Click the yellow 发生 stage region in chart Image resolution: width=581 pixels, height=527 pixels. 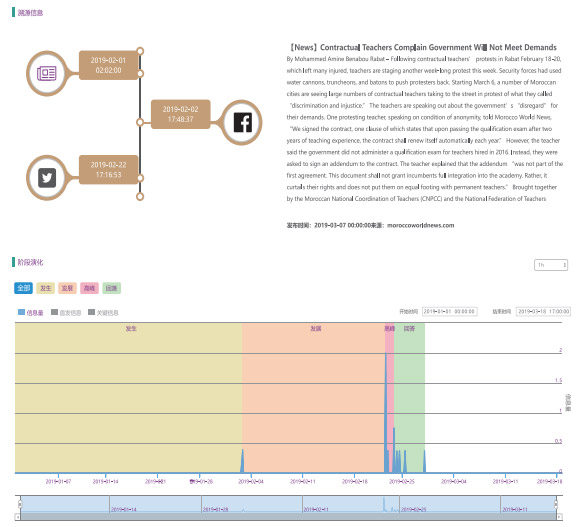pyautogui.click(x=128, y=398)
